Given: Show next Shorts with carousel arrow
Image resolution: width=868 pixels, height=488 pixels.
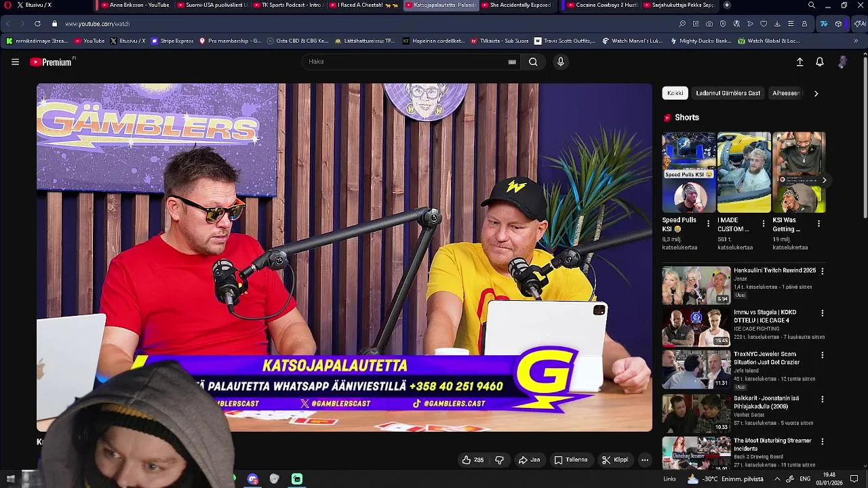Looking at the screenshot, I should click(824, 180).
